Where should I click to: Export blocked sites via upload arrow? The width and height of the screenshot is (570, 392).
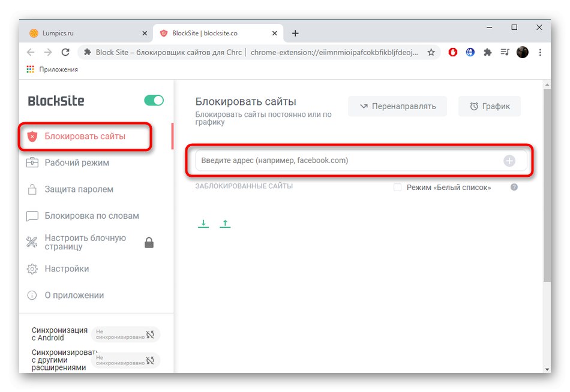point(225,222)
